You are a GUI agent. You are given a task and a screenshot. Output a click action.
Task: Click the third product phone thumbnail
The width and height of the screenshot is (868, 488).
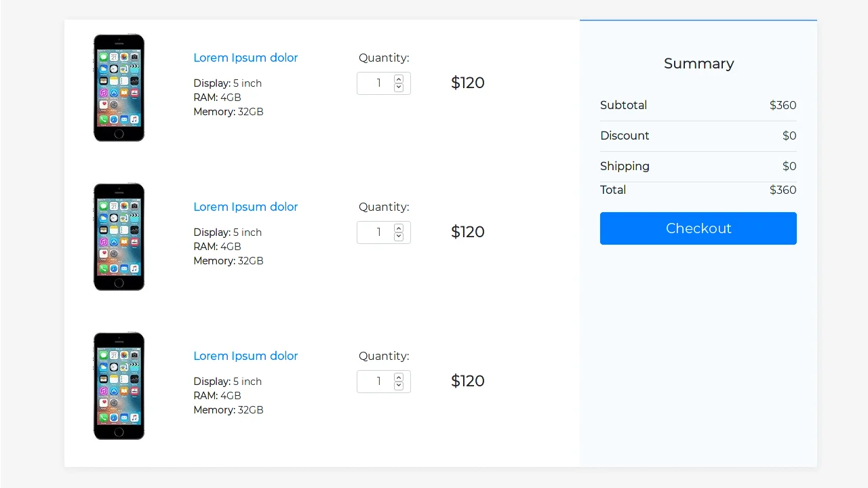pos(119,386)
